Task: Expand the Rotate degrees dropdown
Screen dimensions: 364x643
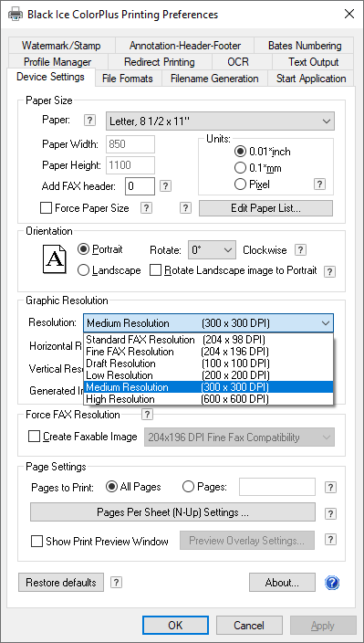Action: coord(212,250)
